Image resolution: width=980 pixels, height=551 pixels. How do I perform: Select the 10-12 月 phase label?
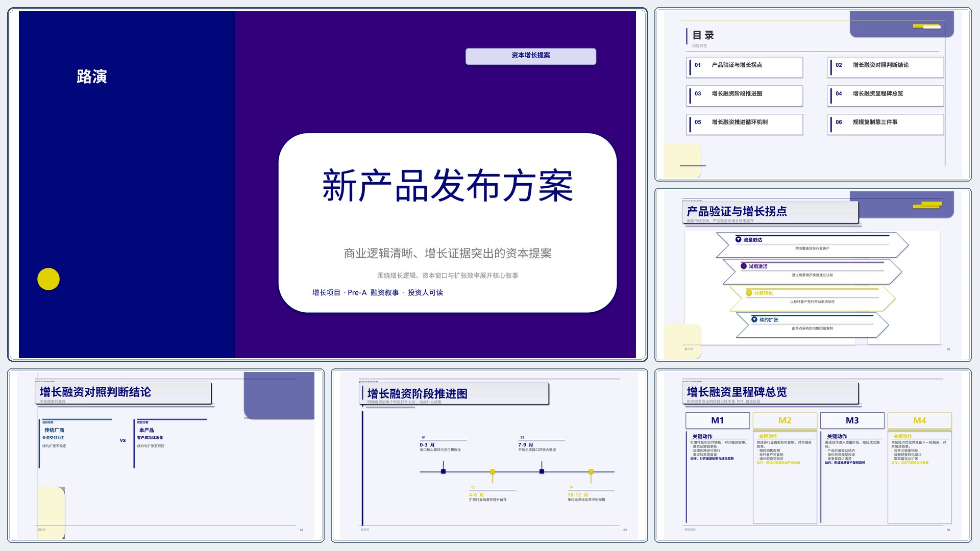[x=578, y=495]
